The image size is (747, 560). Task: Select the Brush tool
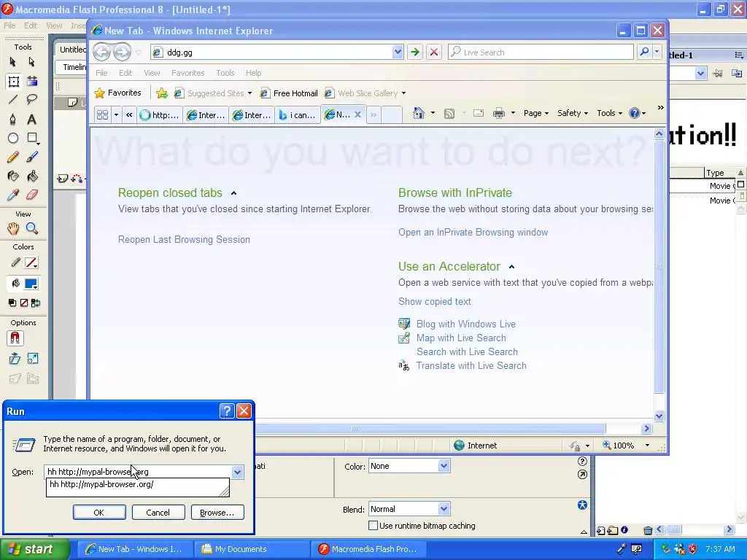(x=31, y=157)
